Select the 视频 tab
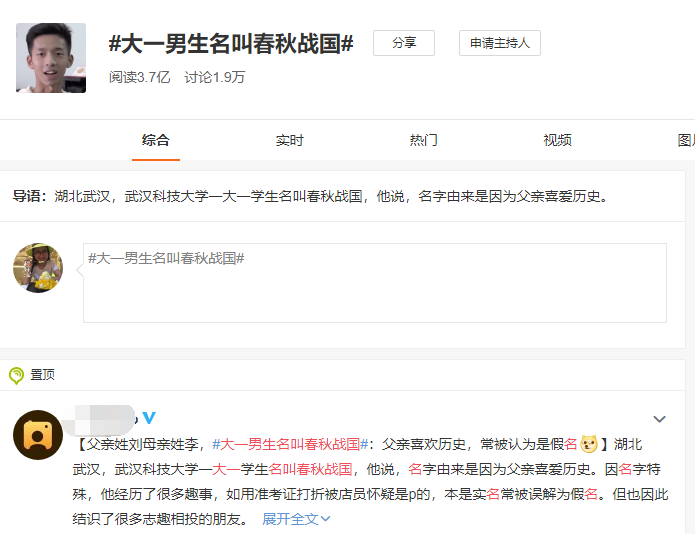 tap(557, 140)
